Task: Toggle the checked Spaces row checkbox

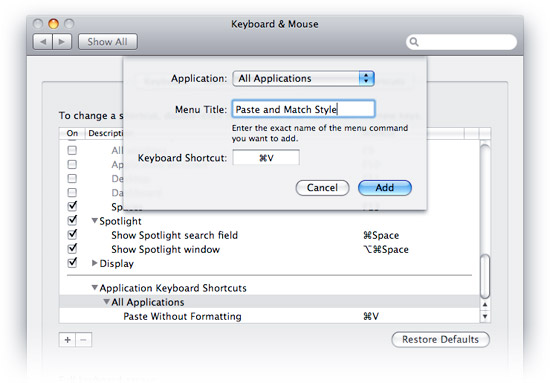Action: click(72, 206)
